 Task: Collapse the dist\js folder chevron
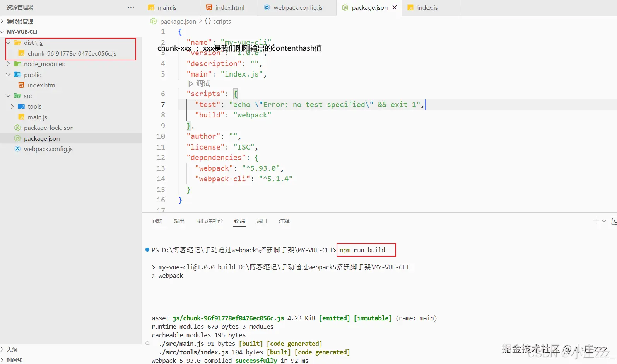coord(8,43)
